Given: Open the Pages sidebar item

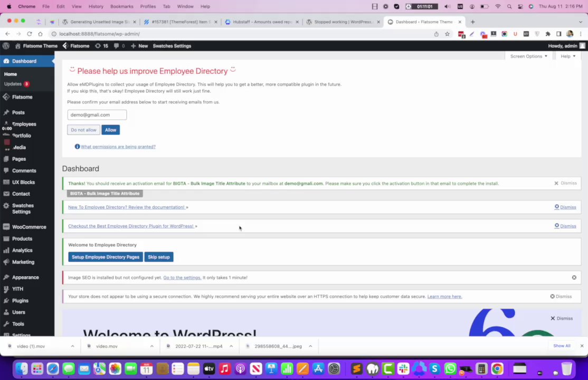Looking at the screenshot, I should tap(19, 159).
